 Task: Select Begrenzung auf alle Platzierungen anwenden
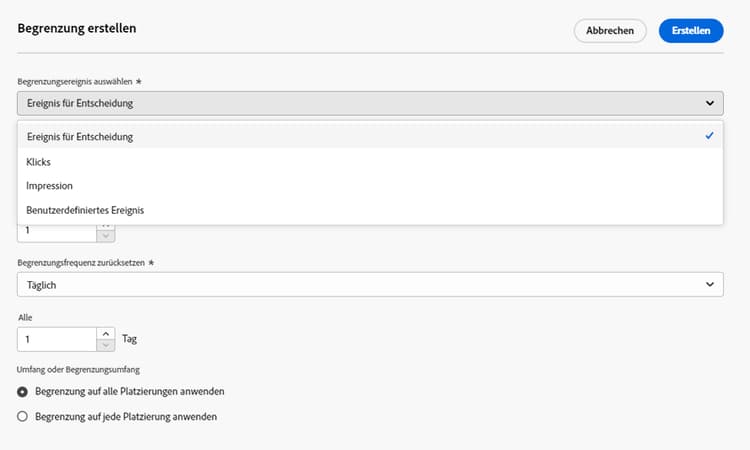(x=23, y=391)
